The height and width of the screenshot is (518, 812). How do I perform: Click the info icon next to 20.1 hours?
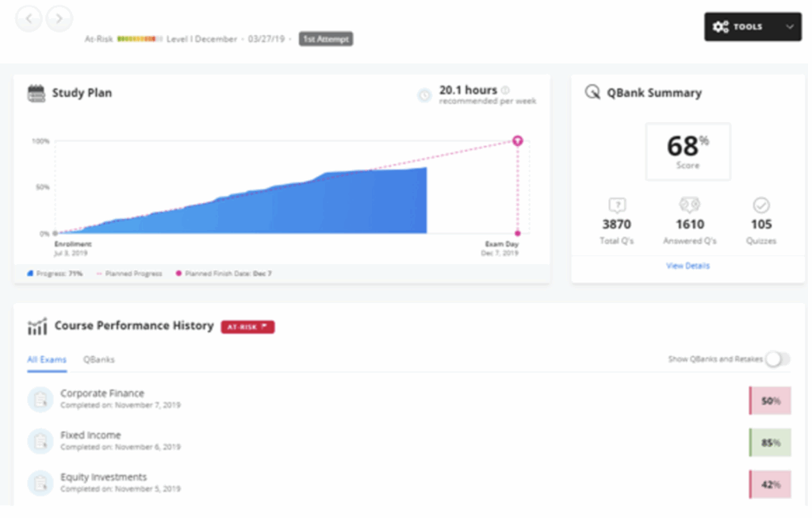tap(506, 90)
